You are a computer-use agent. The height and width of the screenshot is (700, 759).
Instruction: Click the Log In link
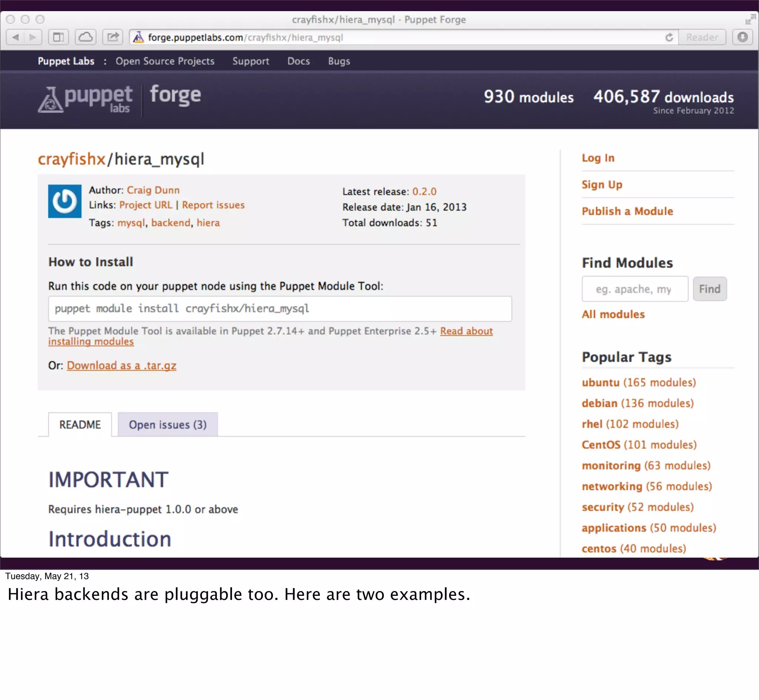(598, 158)
